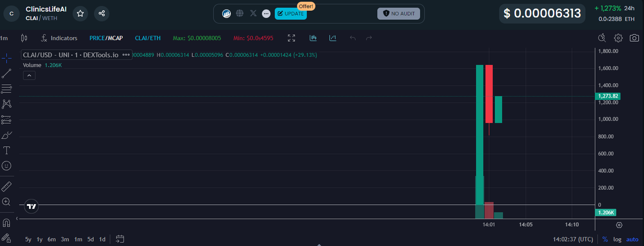This screenshot has height=246, width=644.
Task: Redo the last chart action
Action: 369,38
